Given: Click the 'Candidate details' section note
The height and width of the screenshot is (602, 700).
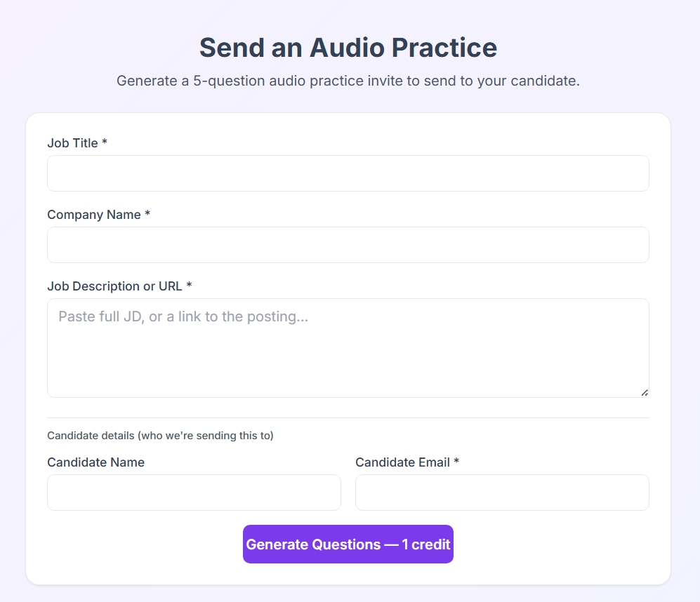Looking at the screenshot, I should (x=160, y=436).
